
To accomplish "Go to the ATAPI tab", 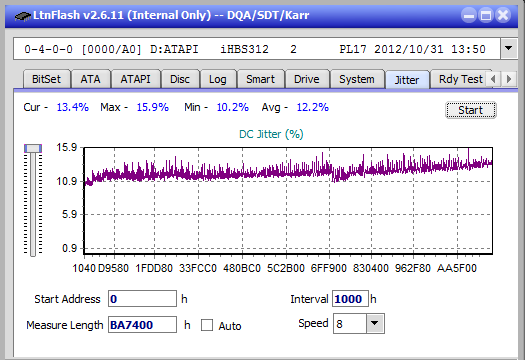I will (x=136, y=79).
